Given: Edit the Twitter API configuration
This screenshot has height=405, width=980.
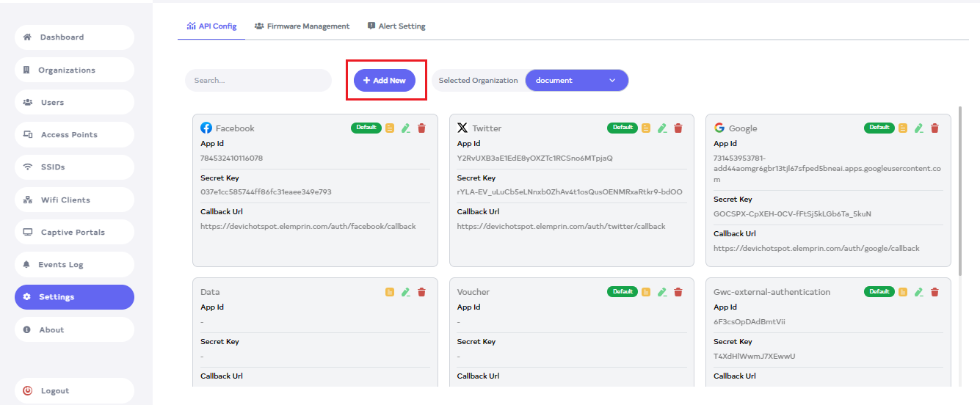Looking at the screenshot, I should tap(662, 128).
